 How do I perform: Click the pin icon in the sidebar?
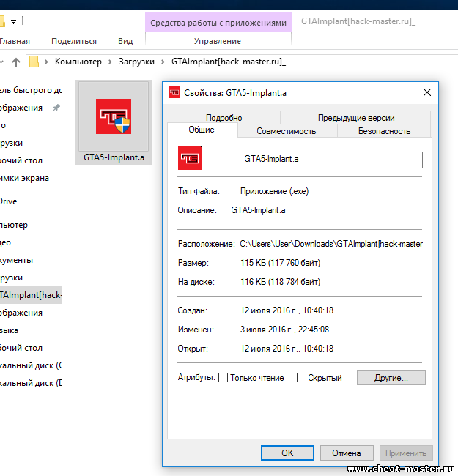pyautogui.click(x=57, y=108)
